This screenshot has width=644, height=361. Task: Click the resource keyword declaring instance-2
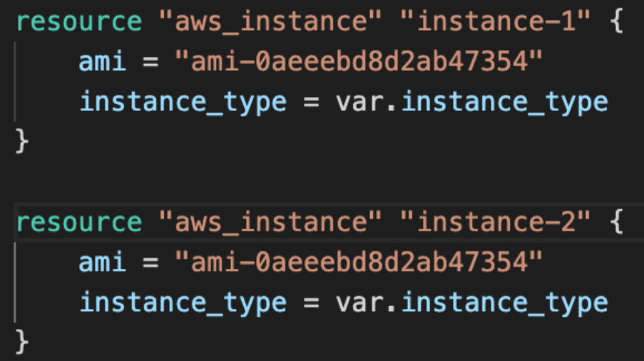coord(79,222)
